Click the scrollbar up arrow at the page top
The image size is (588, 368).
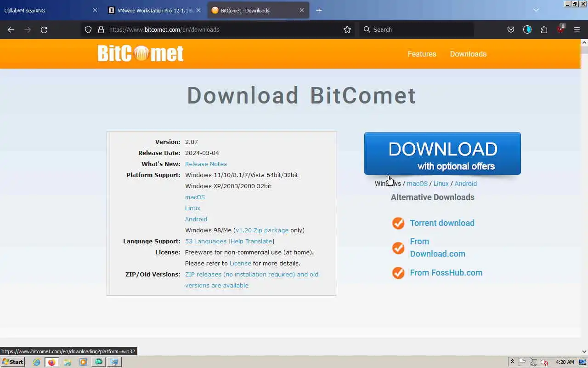[x=584, y=42]
